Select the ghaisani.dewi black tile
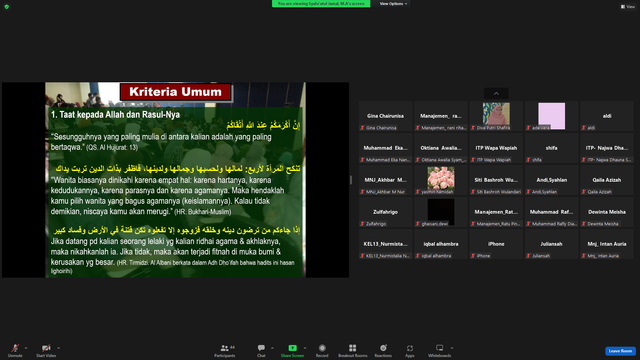 click(441, 212)
